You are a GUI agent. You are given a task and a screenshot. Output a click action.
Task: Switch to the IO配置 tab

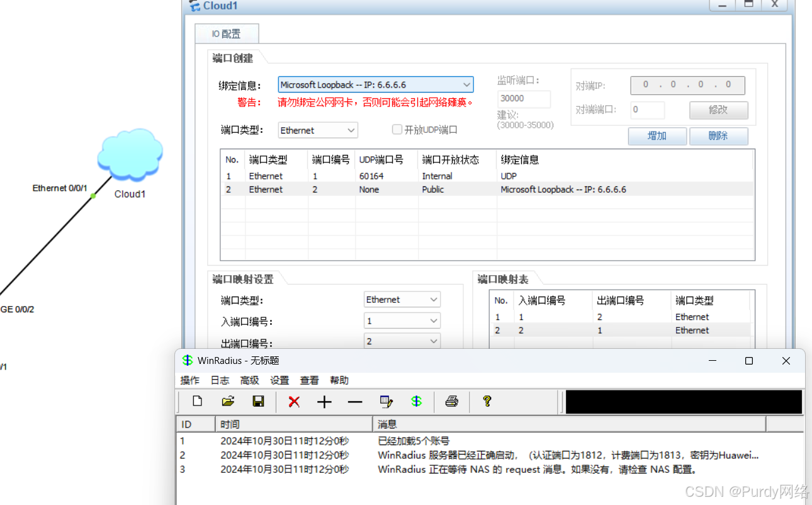[227, 33]
